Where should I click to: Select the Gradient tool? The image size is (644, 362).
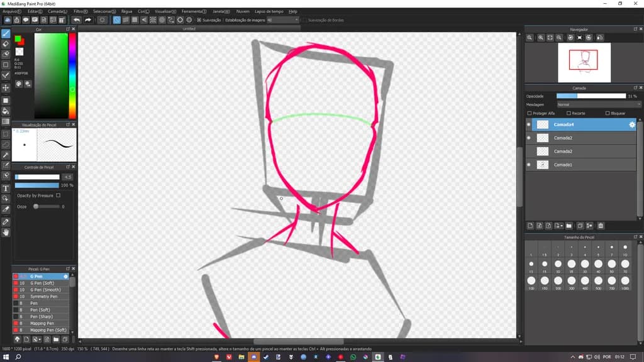[x=6, y=122]
